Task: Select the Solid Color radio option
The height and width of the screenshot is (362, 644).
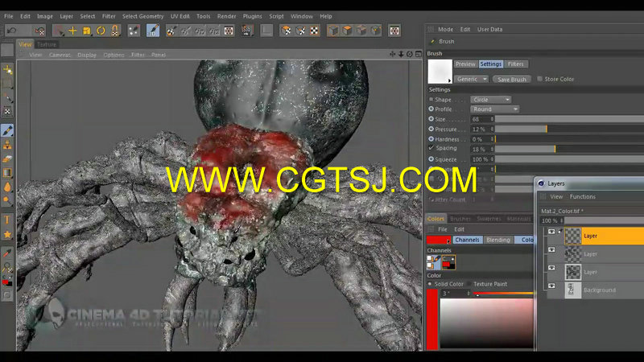Action: [x=430, y=284]
